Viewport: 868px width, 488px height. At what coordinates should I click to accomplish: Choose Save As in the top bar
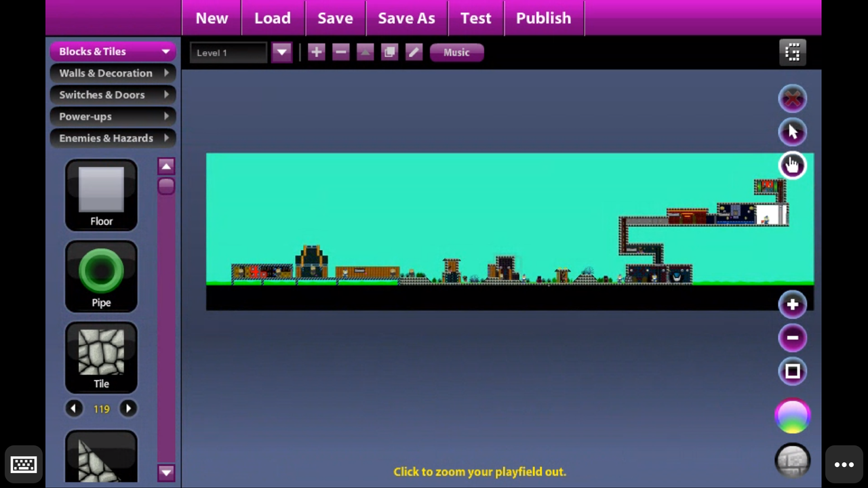(x=406, y=18)
